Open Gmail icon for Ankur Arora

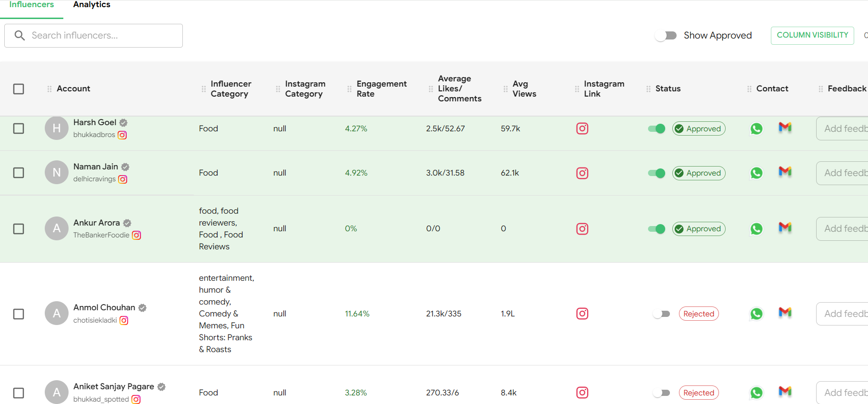coord(785,228)
